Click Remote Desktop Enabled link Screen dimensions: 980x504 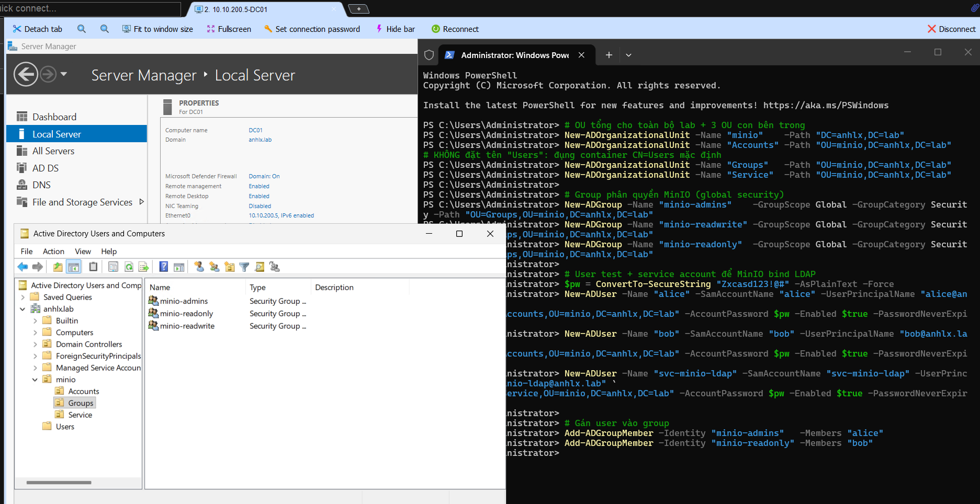(259, 196)
